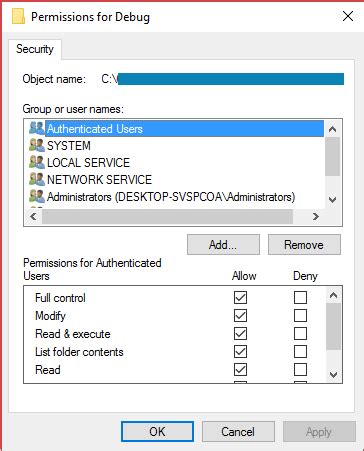364x451 pixels.
Task: Click the Administrators group icon
Action: [x=37, y=196]
